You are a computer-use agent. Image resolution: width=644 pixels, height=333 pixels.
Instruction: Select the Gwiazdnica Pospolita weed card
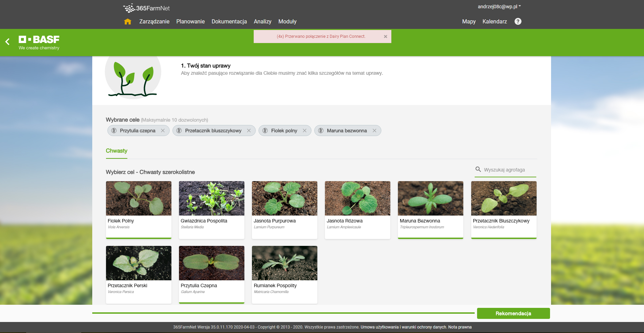pyautogui.click(x=211, y=209)
